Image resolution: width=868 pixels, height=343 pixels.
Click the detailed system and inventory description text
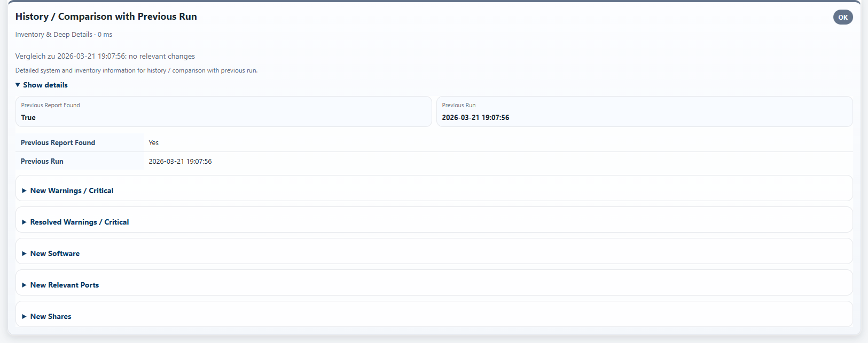pos(136,70)
